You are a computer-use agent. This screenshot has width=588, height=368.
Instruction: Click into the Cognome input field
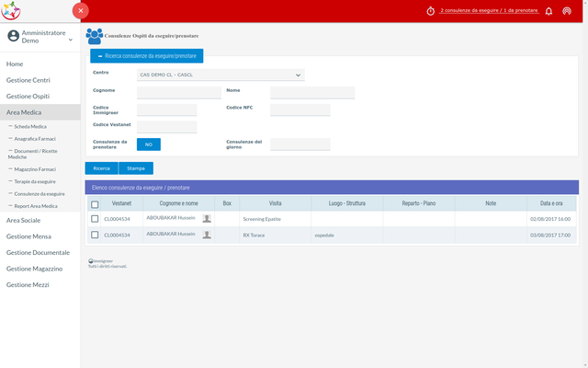[179, 92]
